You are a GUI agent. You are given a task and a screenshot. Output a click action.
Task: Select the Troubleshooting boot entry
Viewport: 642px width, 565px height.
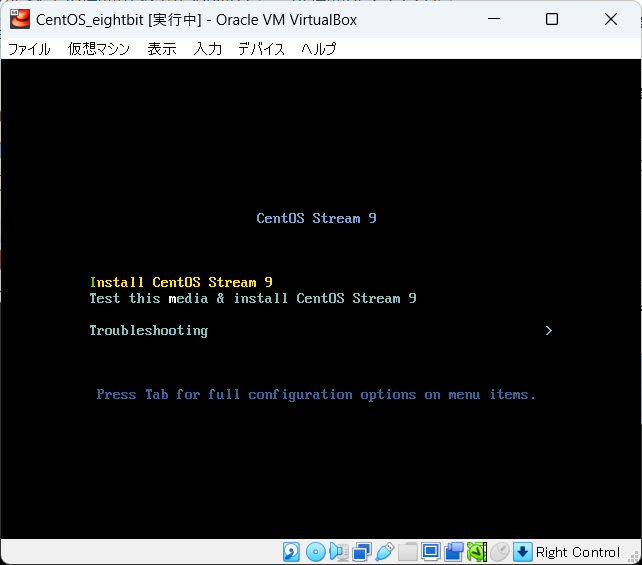tap(149, 330)
